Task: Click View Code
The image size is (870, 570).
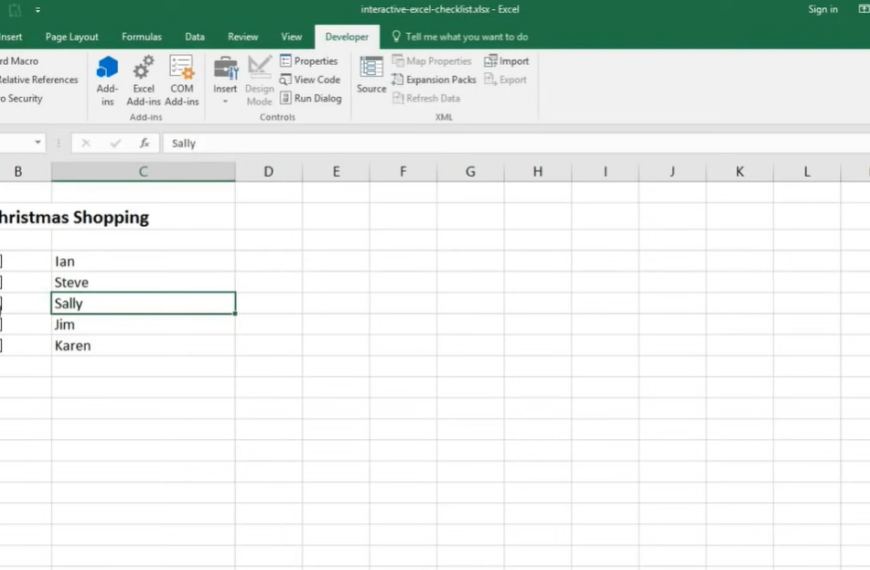Action: pos(310,79)
